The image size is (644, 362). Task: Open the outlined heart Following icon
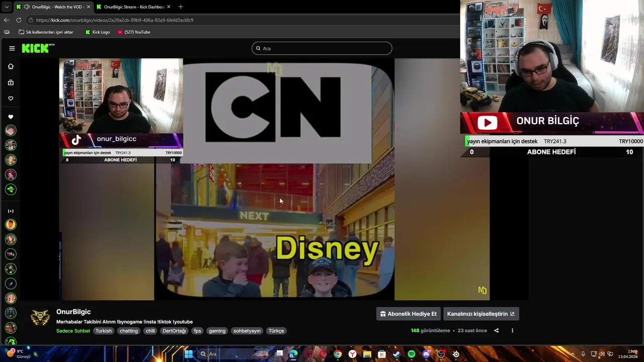[11, 99]
